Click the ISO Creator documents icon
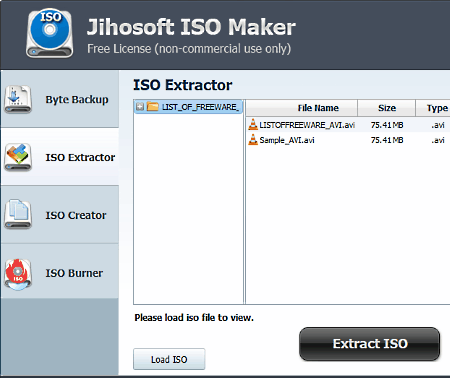 18,215
